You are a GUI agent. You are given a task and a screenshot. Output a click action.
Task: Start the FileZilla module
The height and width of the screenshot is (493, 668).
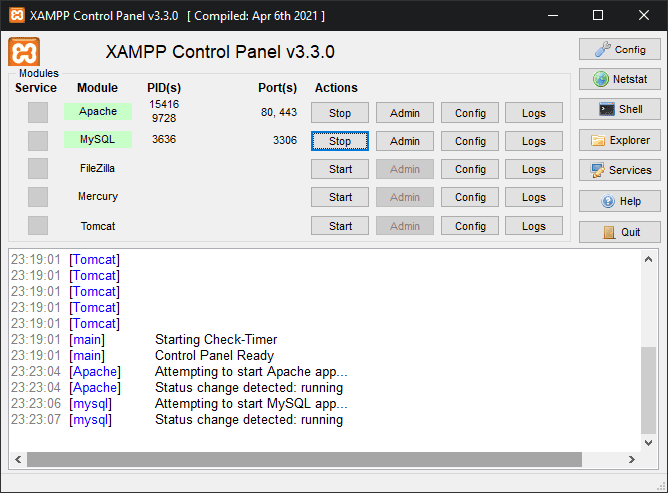340,169
